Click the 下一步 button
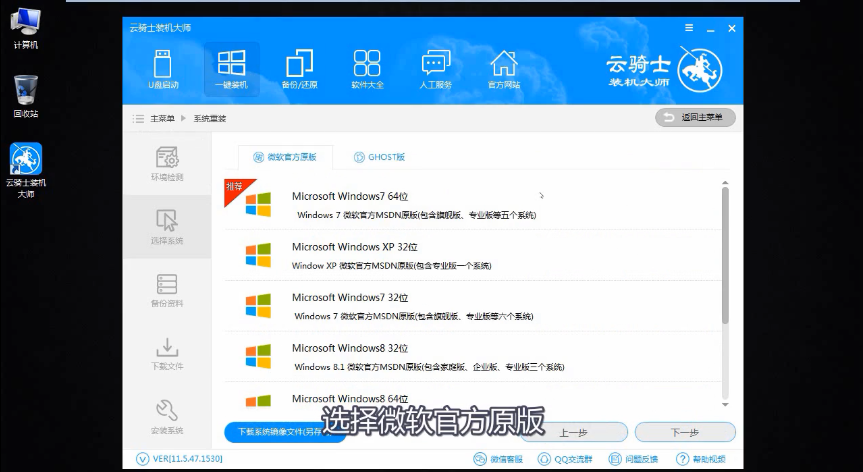The width and height of the screenshot is (863, 472). 685,432
